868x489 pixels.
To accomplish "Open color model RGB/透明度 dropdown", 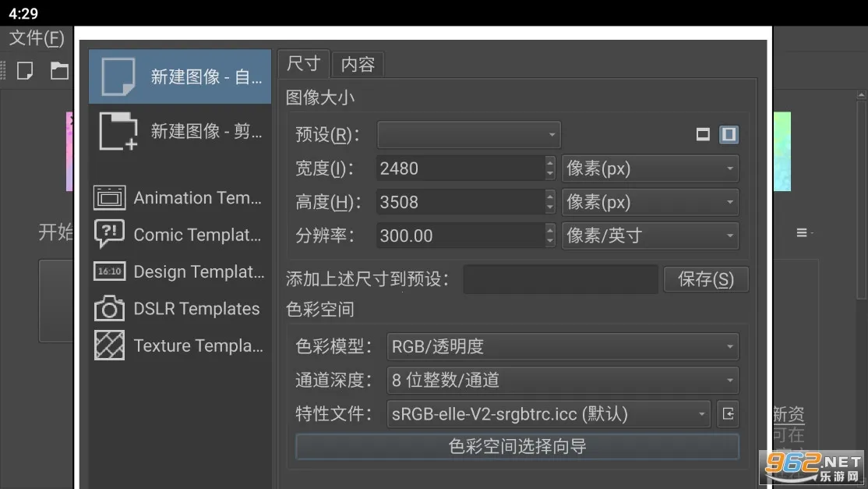I will (563, 347).
